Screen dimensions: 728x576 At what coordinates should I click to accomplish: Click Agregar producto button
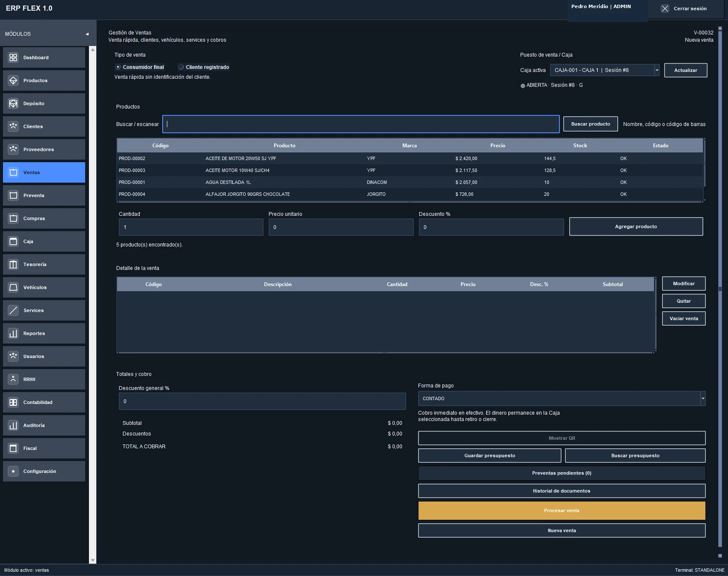[x=636, y=226]
